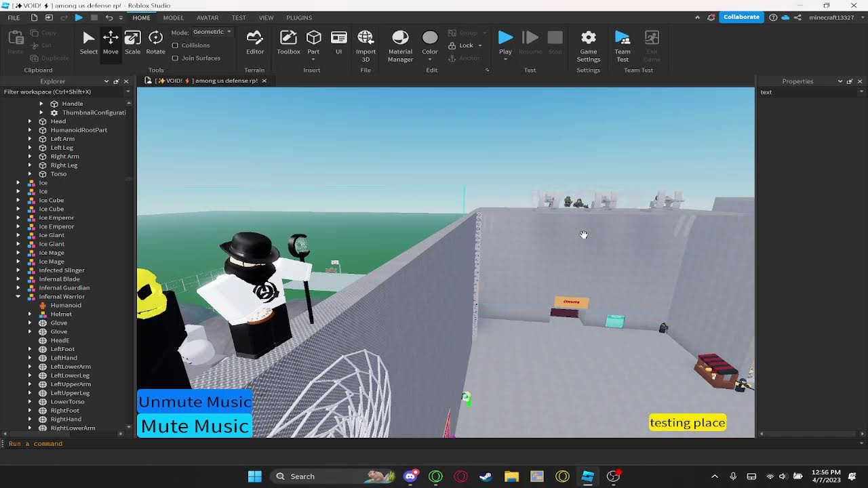Image resolution: width=868 pixels, height=488 pixels.
Task: Open the notifications bell
Action: [711, 18]
